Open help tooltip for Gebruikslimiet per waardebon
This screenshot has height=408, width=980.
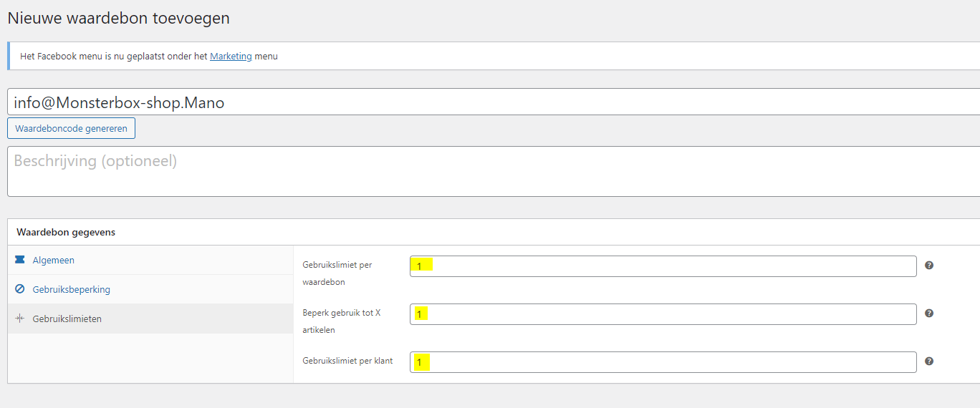coord(929,266)
